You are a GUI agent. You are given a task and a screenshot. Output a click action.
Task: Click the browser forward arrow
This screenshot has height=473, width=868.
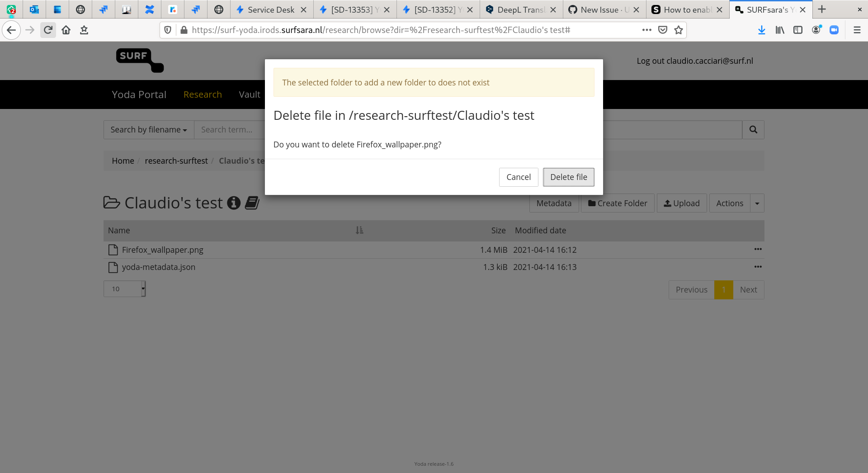pos(30,30)
